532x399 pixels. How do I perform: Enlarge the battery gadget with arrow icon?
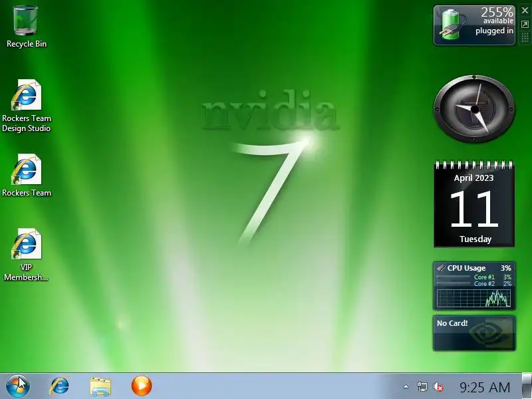coord(525,25)
